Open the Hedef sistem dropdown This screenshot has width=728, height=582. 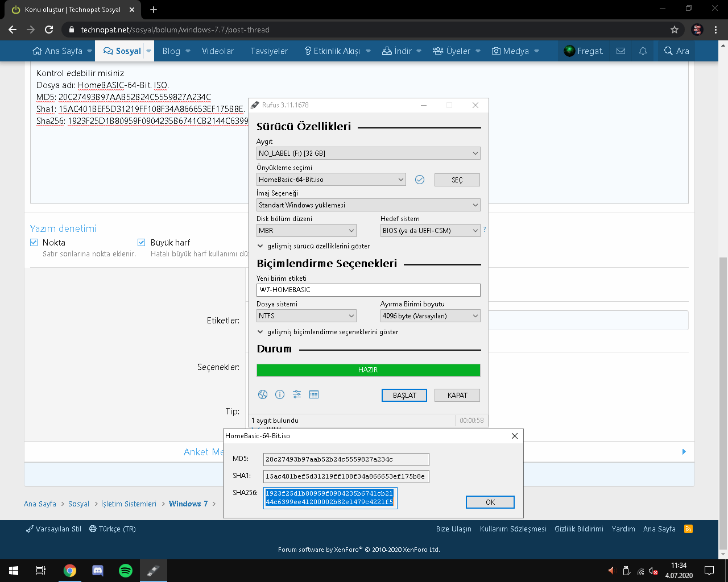pyautogui.click(x=431, y=231)
